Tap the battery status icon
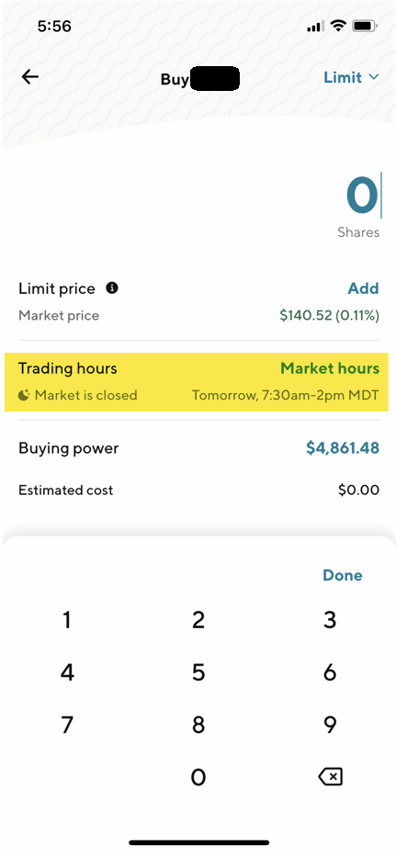 pos(365,26)
